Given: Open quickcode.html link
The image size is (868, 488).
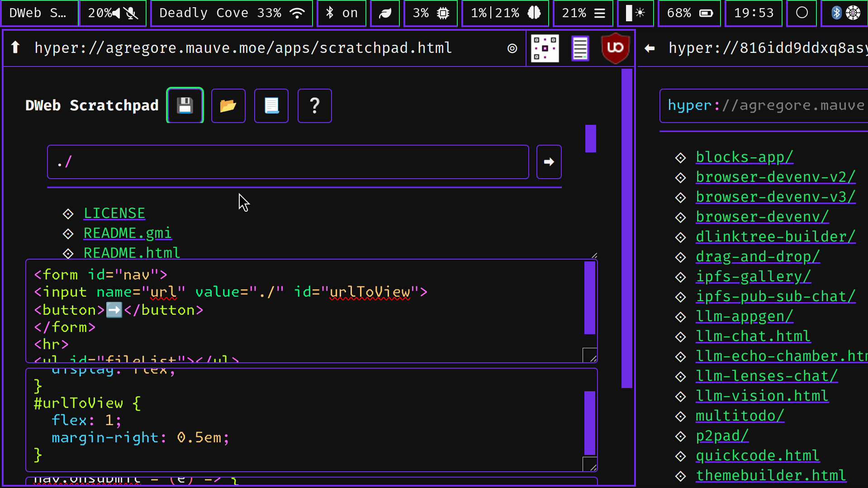Looking at the screenshot, I should pos(758,455).
